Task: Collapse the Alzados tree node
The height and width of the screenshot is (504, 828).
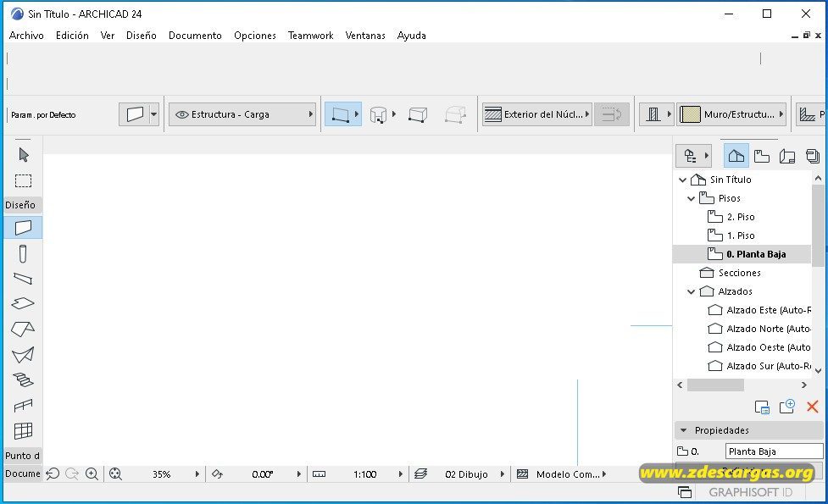Action: click(691, 291)
